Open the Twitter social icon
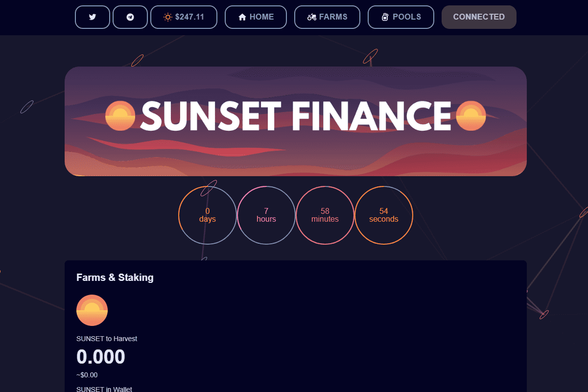Image resolution: width=588 pixels, height=392 pixels. (x=92, y=17)
